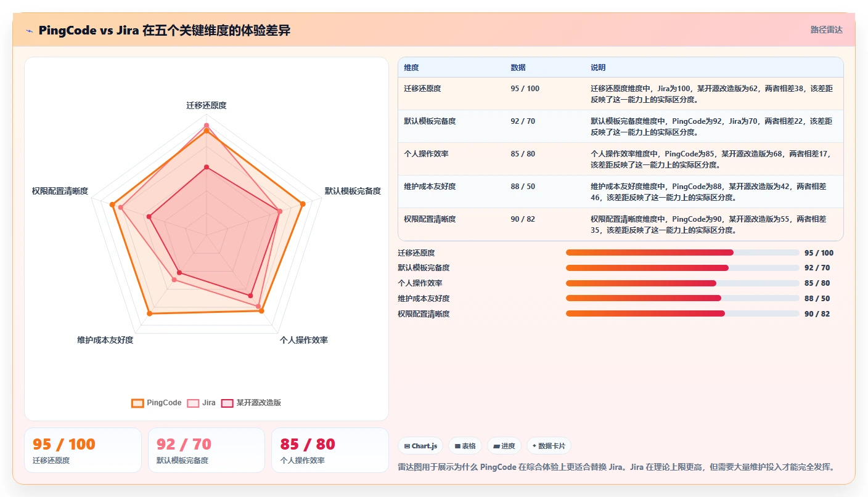
Task: Click the 默认模板完备度 progress bar
Action: pos(682,268)
